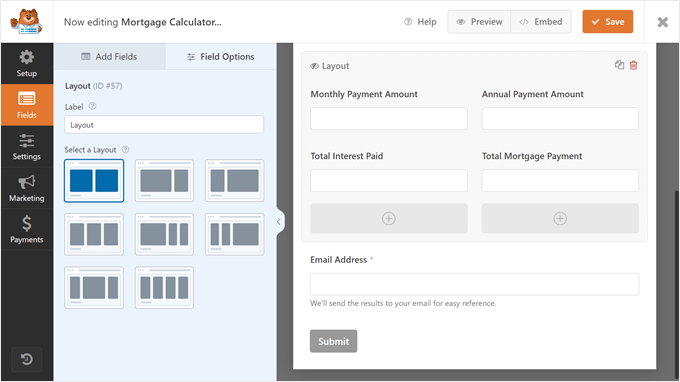This screenshot has height=382, width=680.
Task: Click Monthly Payment Amount input
Action: 389,118
